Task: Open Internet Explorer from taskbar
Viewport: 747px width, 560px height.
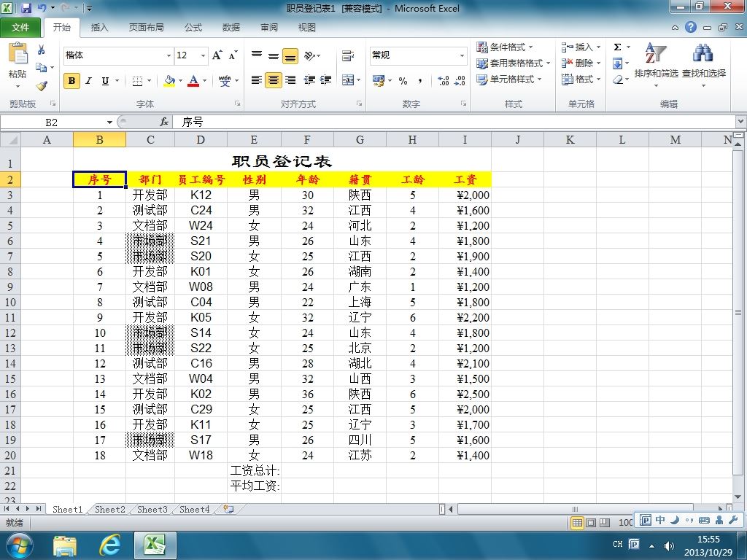Action: tap(109, 545)
